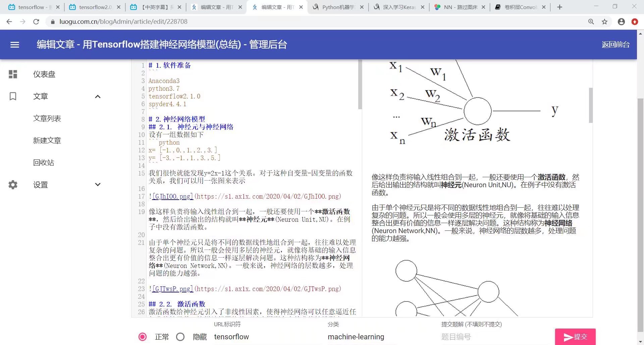Bookmark this page with the star icon
This screenshot has height=345, width=644.
(x=604, y=21)
